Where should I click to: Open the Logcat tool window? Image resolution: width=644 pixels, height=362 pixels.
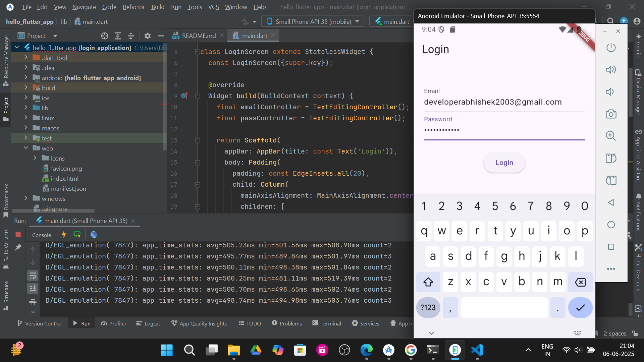[x=148, y=323]
